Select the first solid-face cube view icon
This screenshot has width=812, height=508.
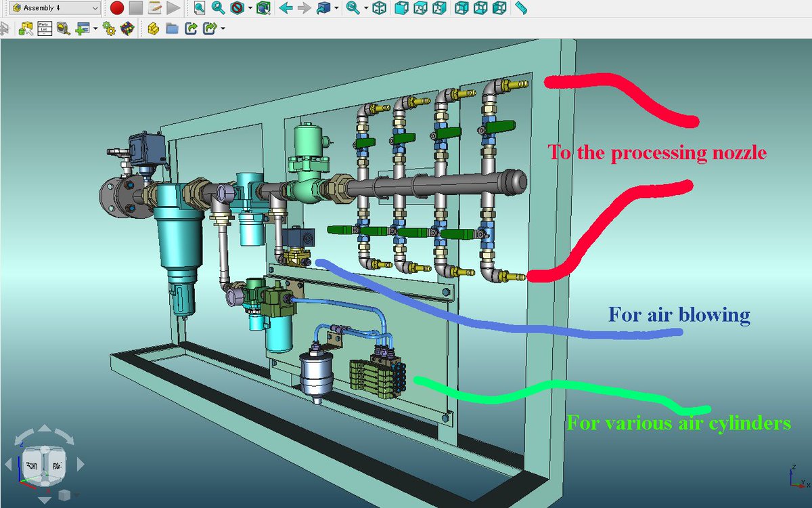[401, 8]
